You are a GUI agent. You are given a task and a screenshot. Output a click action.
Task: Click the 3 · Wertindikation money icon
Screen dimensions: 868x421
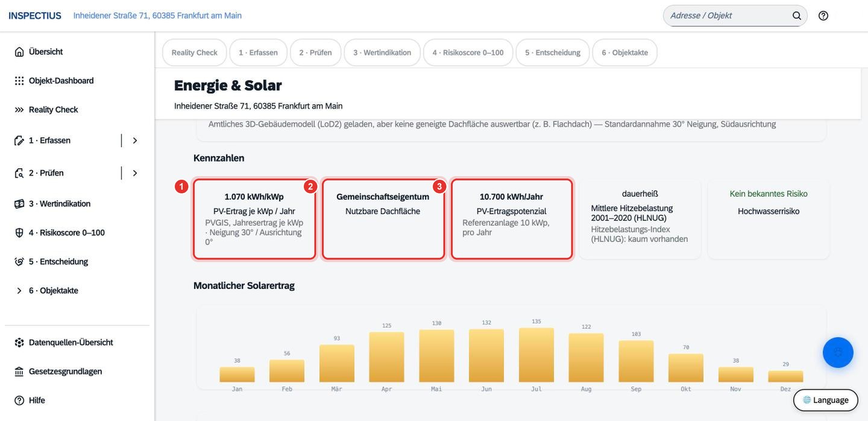(19, 204)
